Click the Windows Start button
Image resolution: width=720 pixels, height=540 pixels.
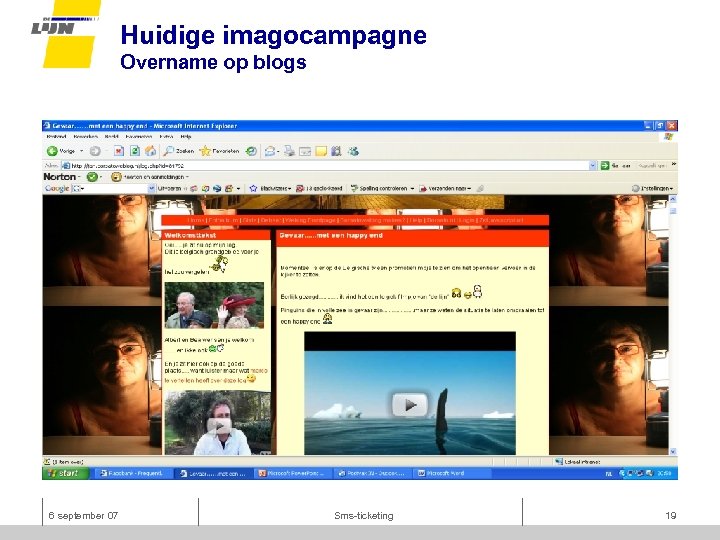coord(65,473)
